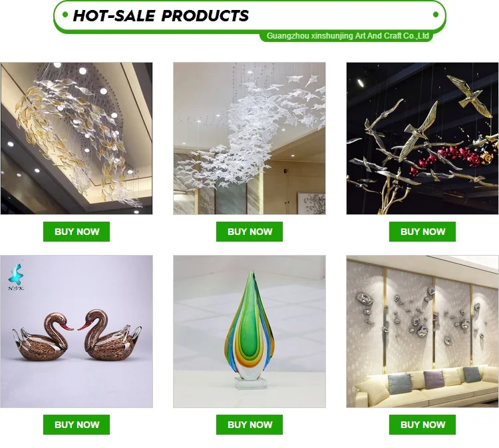Viewport: 499px width, 448px height.
Task: Click the green dot left of HOT-SALE
Action: [65, 15]
